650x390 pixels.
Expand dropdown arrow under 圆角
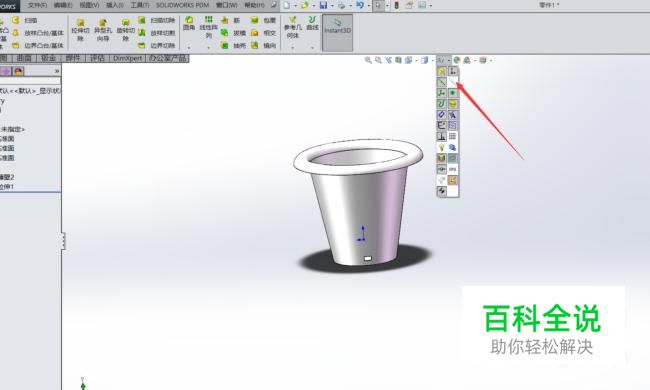[189, 48]
